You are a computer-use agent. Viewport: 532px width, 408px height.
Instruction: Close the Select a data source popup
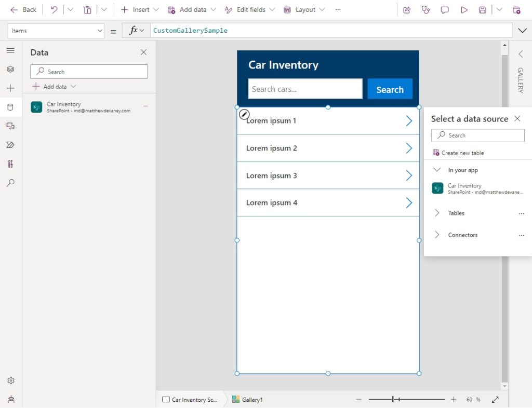(x=517, y=118)
